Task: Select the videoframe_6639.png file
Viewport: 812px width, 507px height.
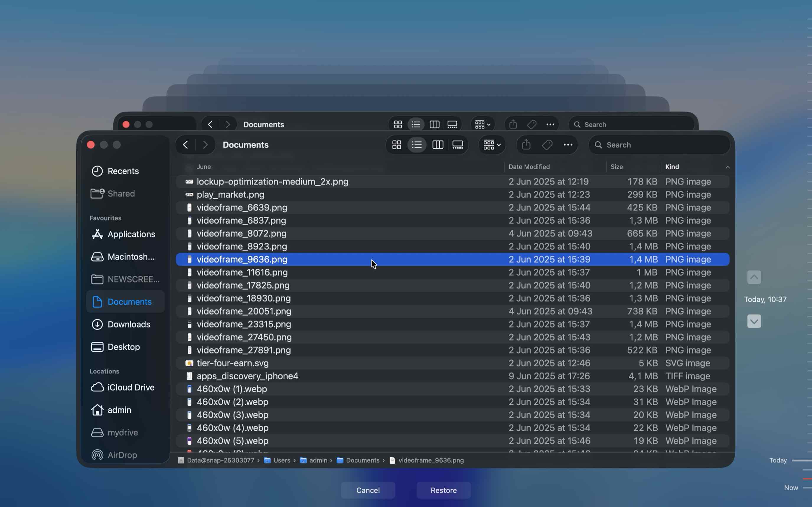Action: tap(242, 207)
